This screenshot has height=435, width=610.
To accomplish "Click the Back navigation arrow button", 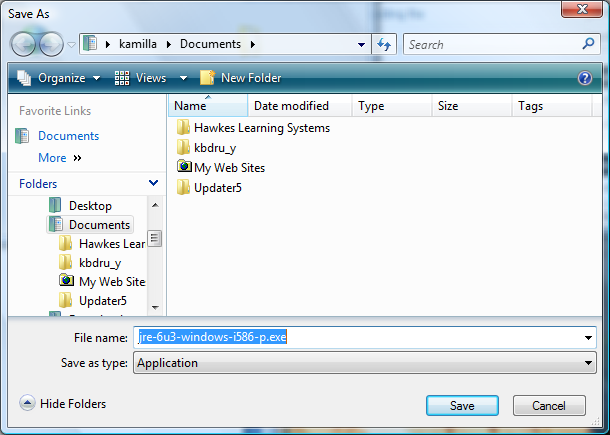I will point(24,44).
